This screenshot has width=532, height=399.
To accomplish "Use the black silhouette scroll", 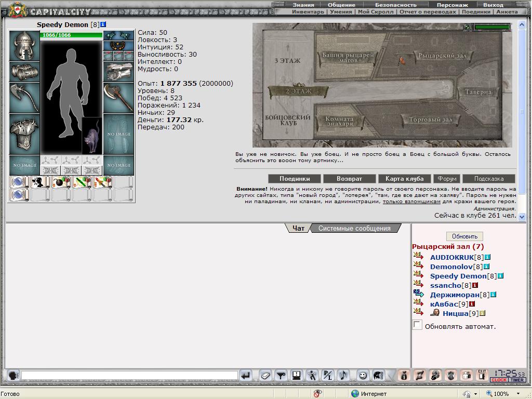I will point(41,182).
